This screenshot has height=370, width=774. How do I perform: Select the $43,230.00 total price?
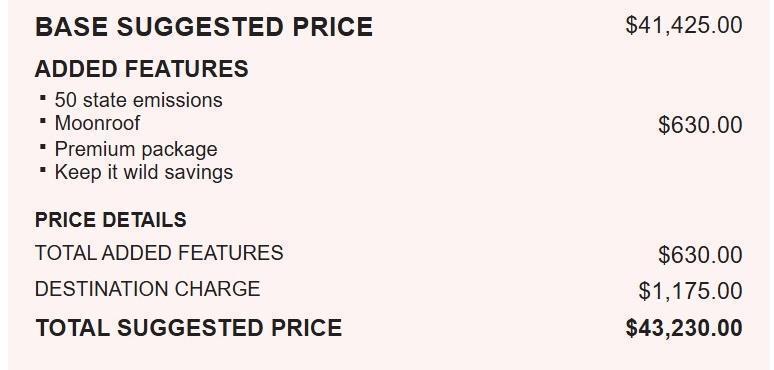tap(684, 328)
